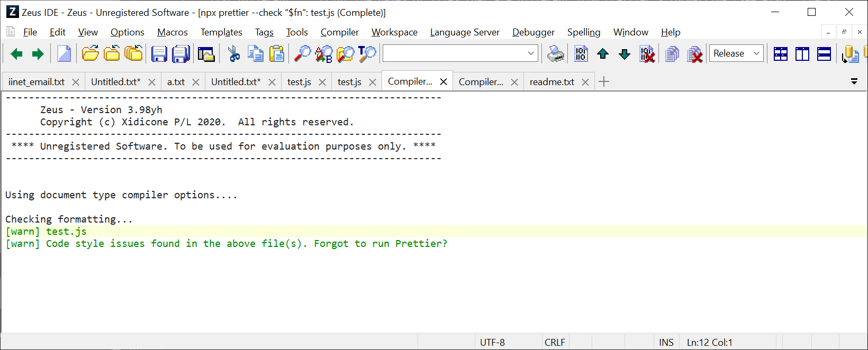This screenshot has height=350, width=868.
Task: Copy selection to clipboard
Action: click(256, 54)
